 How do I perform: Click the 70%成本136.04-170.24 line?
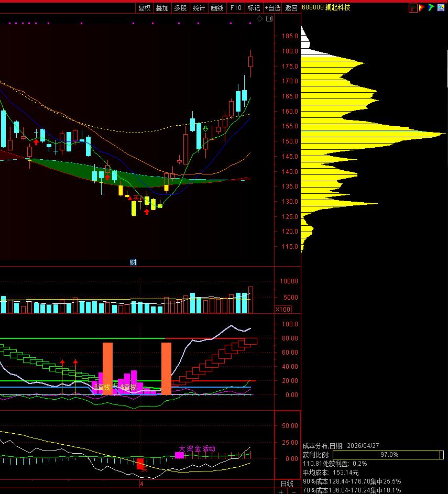click(x=352, y=490)
